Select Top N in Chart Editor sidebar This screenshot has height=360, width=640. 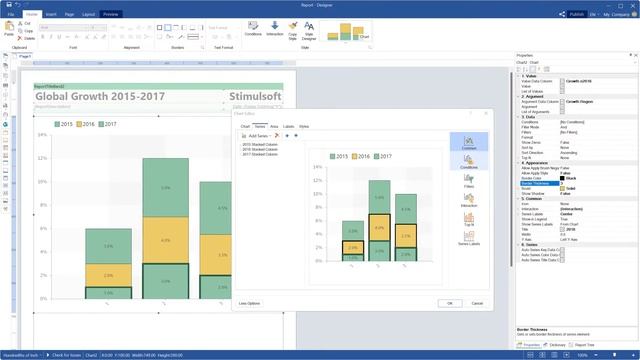pos(469,219)
